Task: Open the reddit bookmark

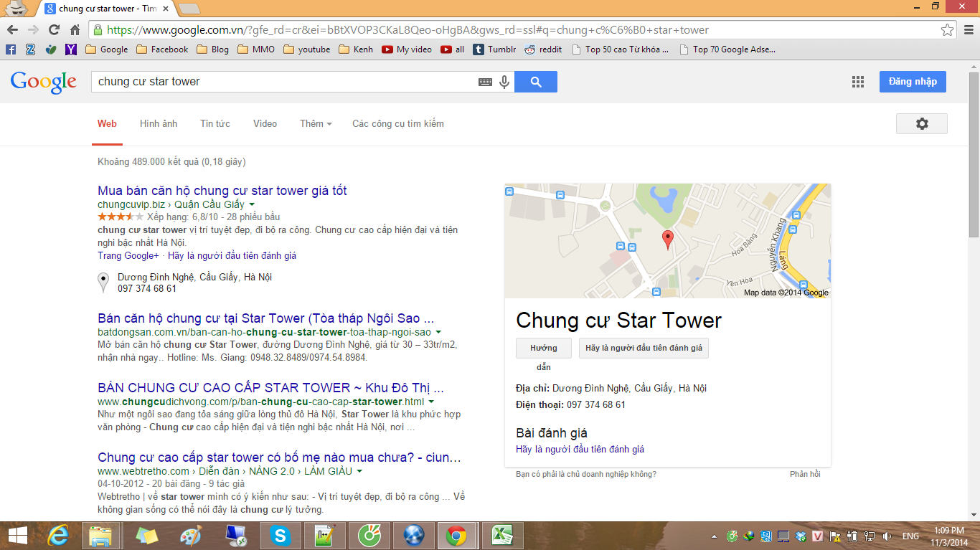Action: click(x=544, y=49)
